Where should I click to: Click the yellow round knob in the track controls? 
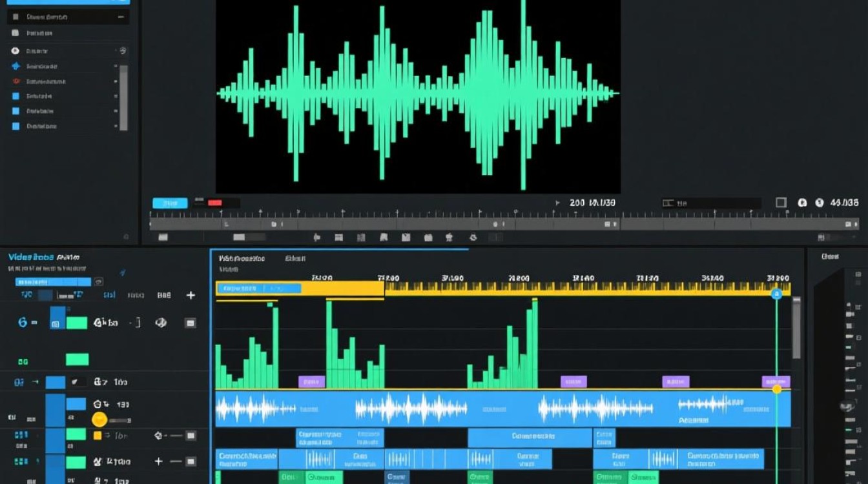[x=99, y=419]
